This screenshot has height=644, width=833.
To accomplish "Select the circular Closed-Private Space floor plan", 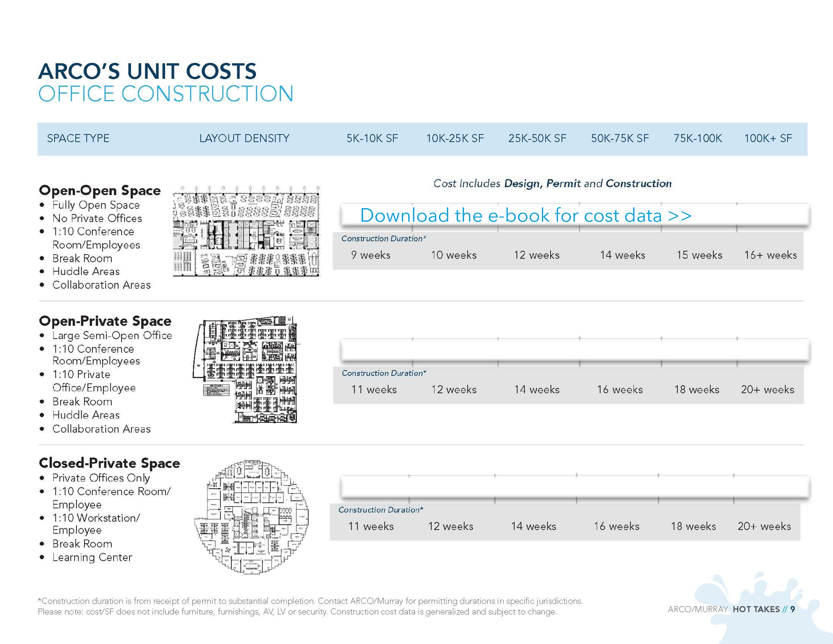I will [252, 517].
